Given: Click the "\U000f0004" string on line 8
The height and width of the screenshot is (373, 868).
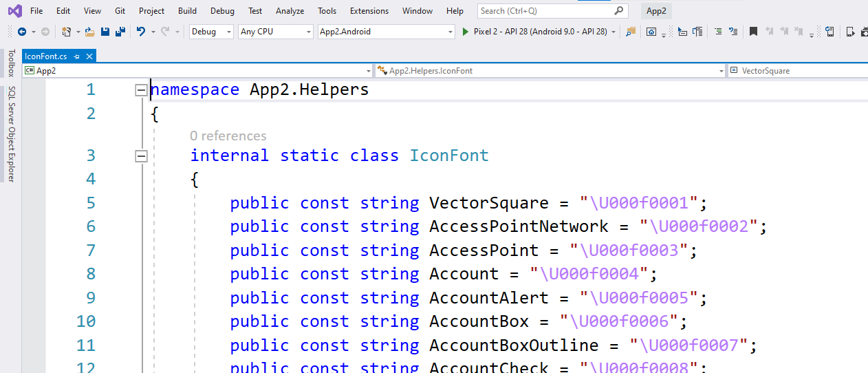Looking at the screenshot, I should [x=589, y=274].
